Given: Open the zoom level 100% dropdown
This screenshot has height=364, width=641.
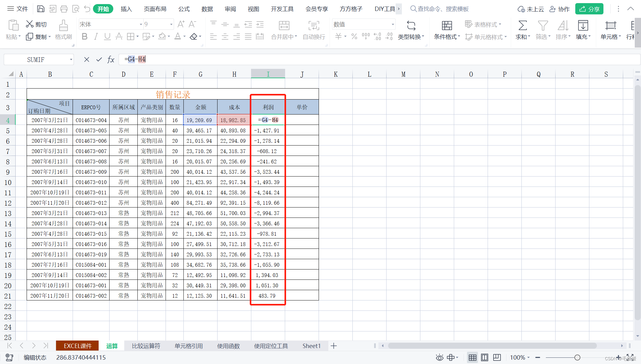Looking at the screenshot, I should [520, 357].
